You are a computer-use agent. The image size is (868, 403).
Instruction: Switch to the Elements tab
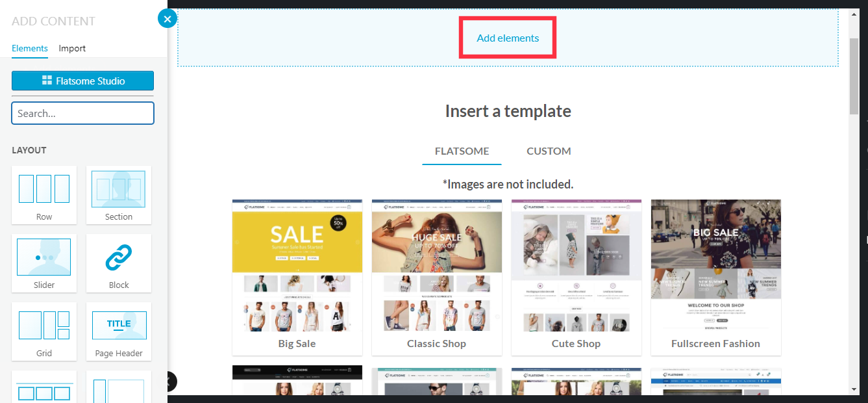point(30,49)
